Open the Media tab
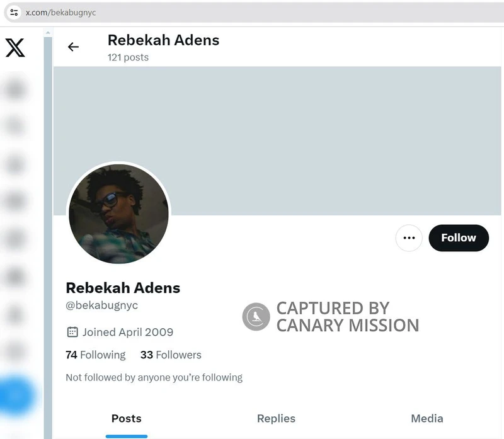The width and height of the screenshot is (504, 439). (x=427, y=418)
